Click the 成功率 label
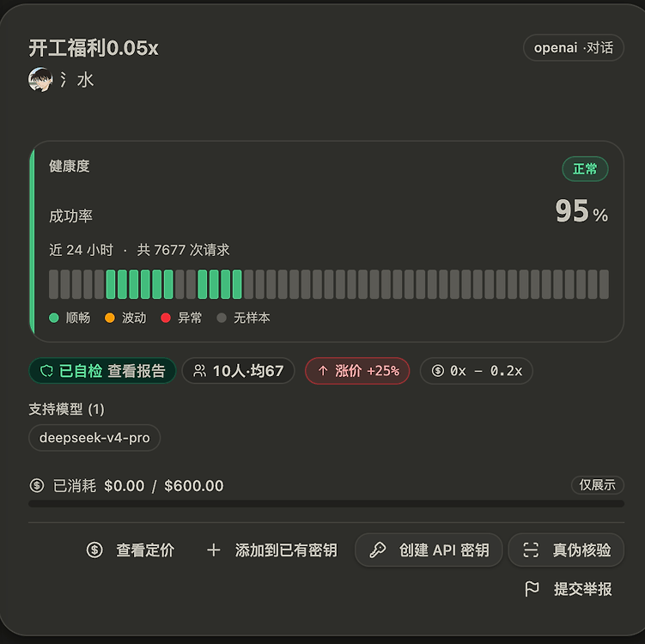Viewport: 645px width, 644px height. pos(70,216)
